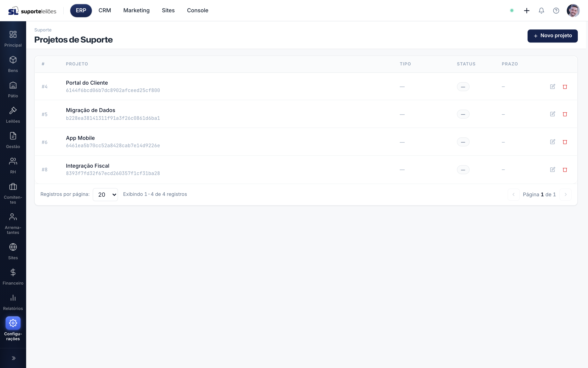588x368 pixels.
Task: Click hash 6461ea5b70cc52a8428cab7e14d9226e
Action: (x=113, y=146)
